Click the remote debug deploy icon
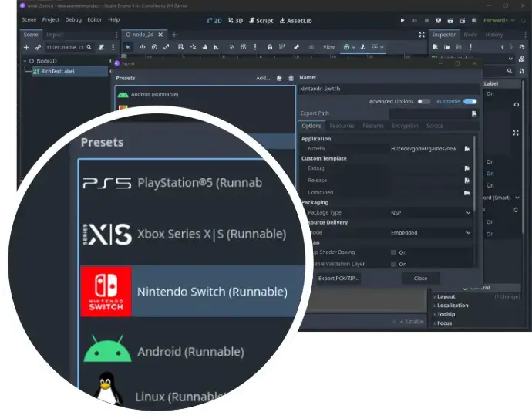Viewport: 532px width, 419px height. [439, 20]
